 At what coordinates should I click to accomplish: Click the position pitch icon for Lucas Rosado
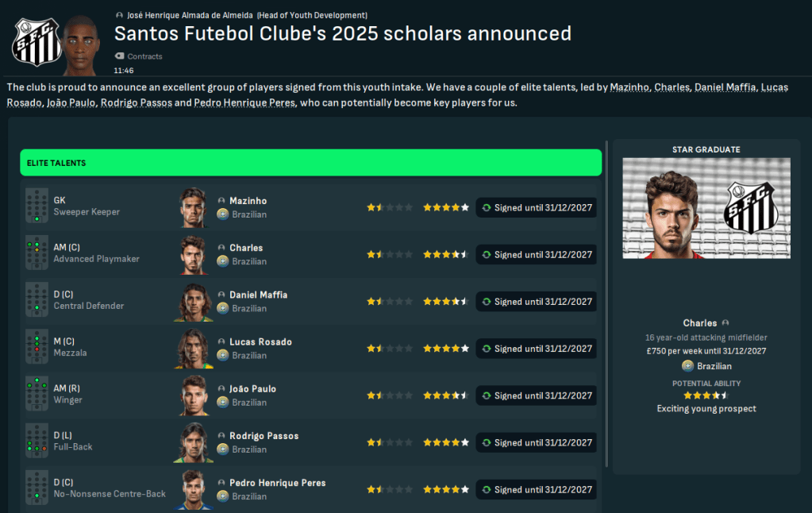[x=37, y=348]
